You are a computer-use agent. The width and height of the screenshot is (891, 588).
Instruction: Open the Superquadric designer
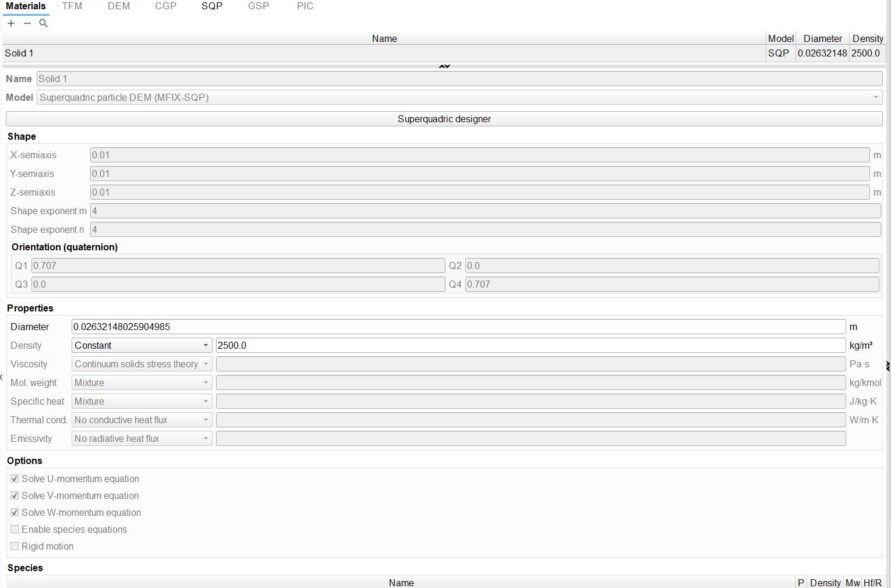[x=444, y=119]
